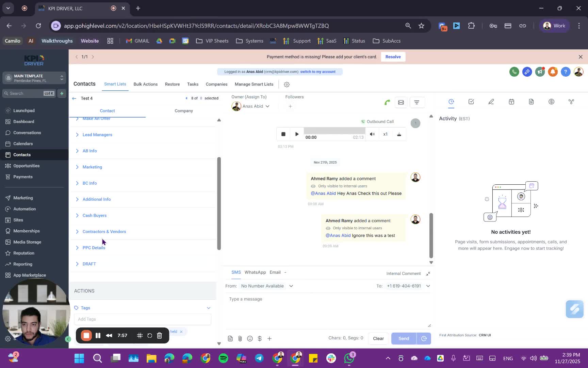588x368 pixels.
Task: Click the Type a message box
Action: 328,311
